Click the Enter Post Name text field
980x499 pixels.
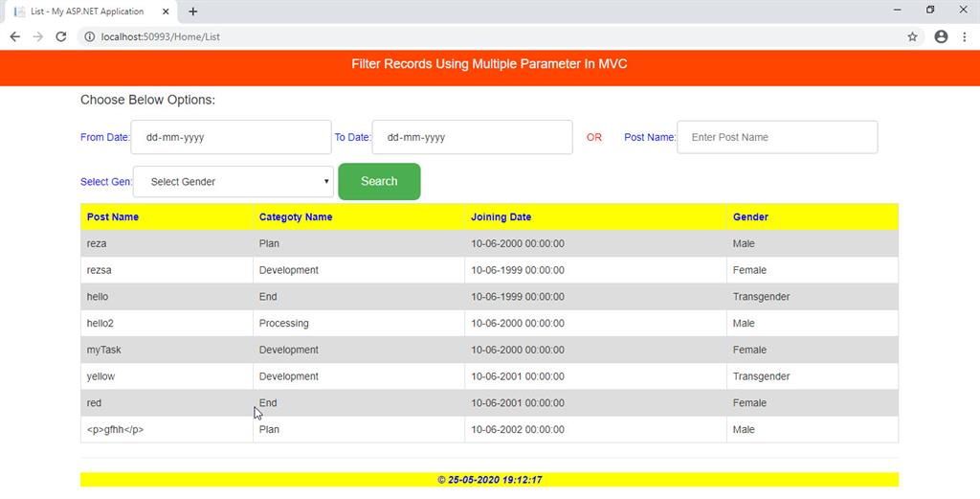coord(777,137)
